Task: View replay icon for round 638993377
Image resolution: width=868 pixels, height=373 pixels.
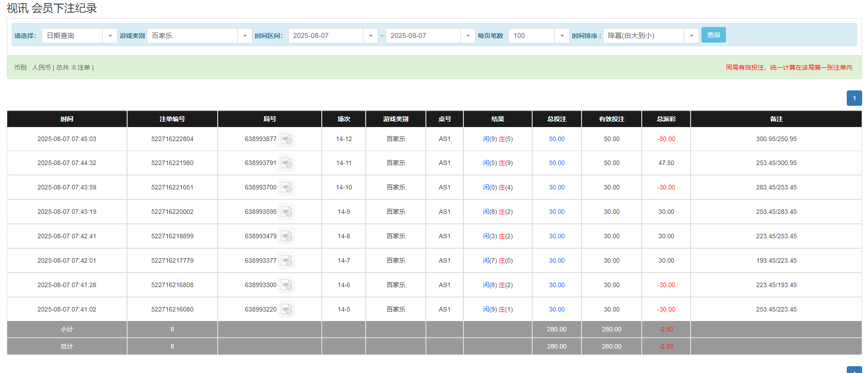Action: coord(286,261)
